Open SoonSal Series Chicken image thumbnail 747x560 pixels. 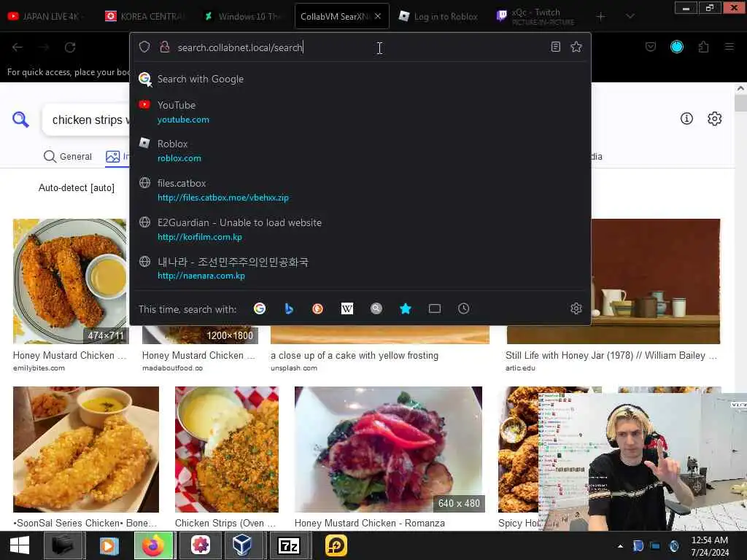(86, 449)
